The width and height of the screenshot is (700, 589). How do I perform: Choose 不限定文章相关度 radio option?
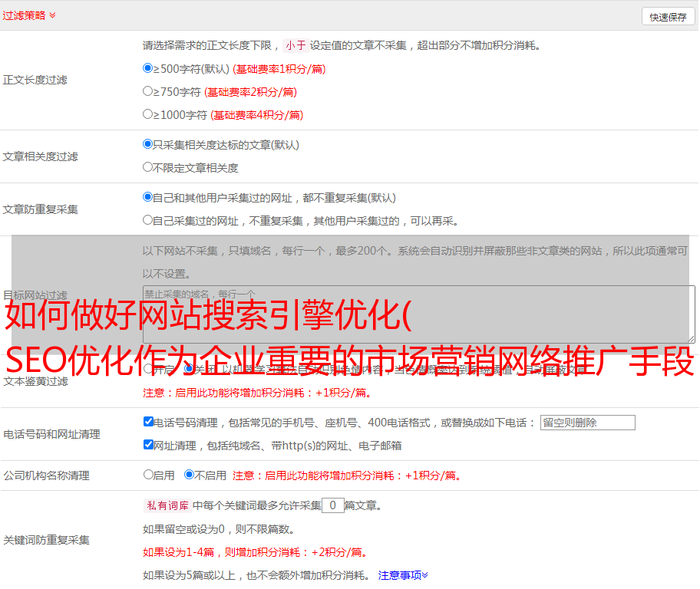pos(148,167)
